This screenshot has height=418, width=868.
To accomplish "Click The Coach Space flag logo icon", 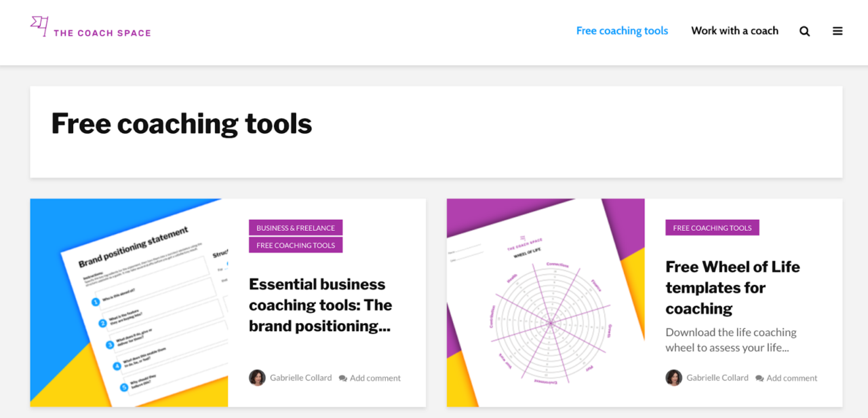I will pyautogui.click(x=39, y=26).
